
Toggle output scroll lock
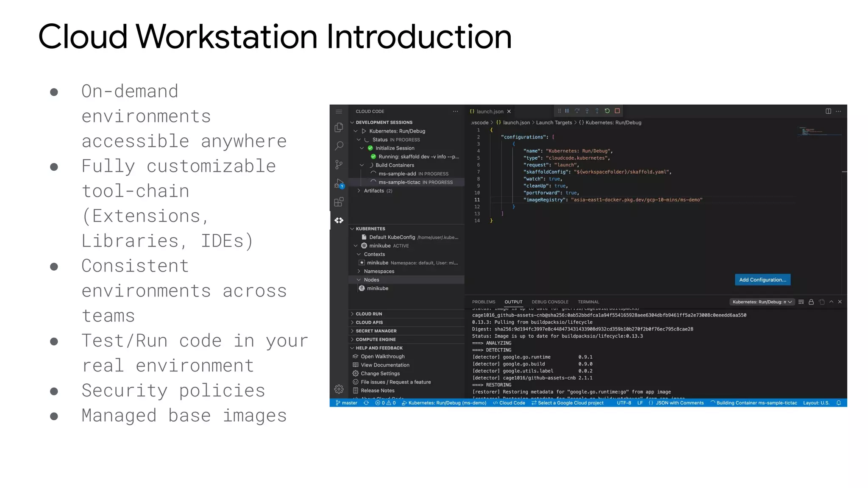[x=811, y=302]
